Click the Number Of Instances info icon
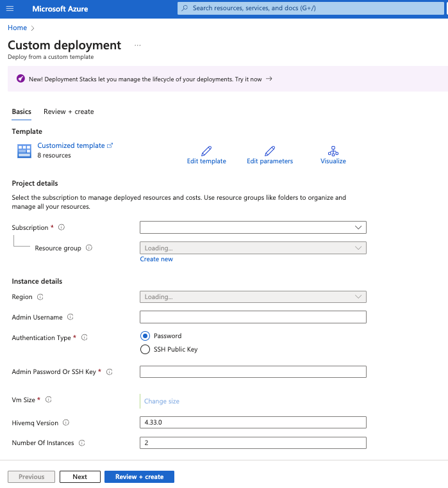The image size is (448, 488). [82, 443]
